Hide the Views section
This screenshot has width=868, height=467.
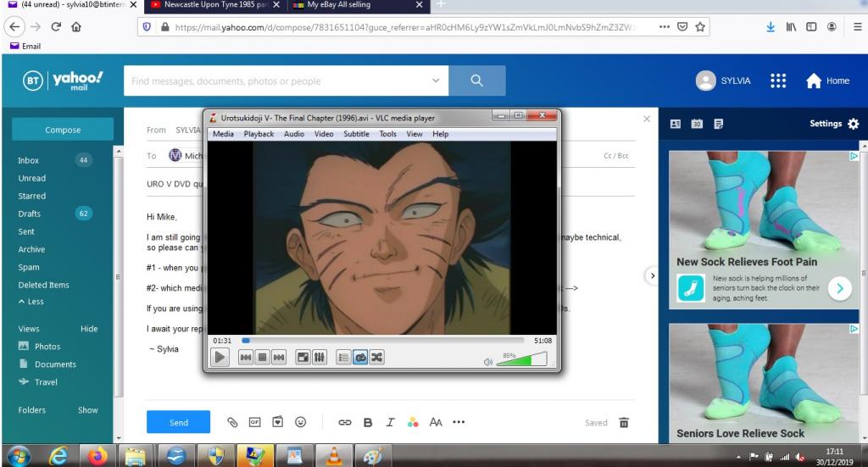[x=89, y=329]
